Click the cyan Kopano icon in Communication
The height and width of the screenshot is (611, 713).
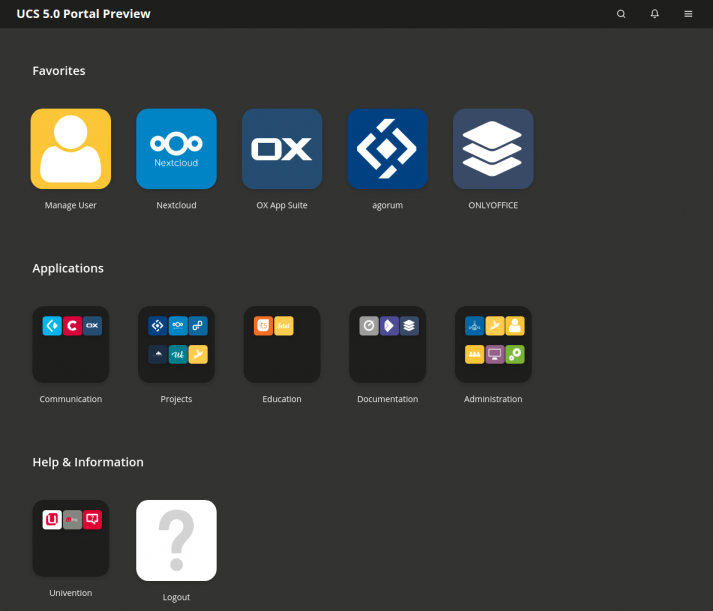[x=52, y=326]
